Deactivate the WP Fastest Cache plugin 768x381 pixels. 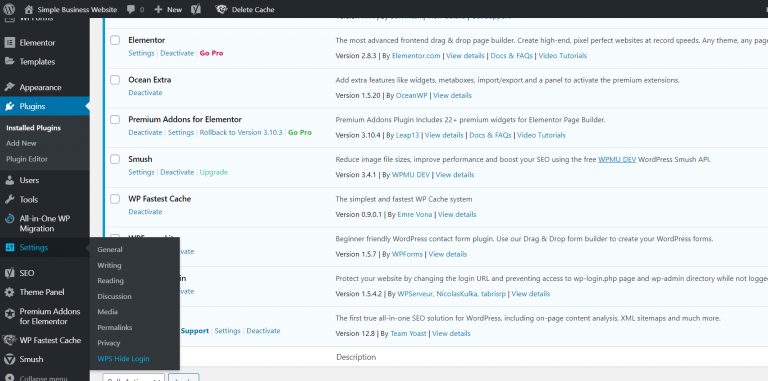click(x=145, y=212)
